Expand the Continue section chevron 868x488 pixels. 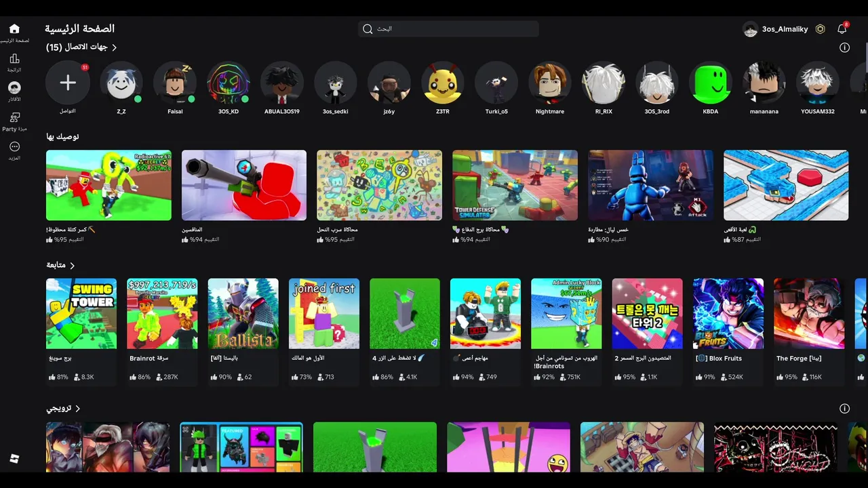pos(73,266)
